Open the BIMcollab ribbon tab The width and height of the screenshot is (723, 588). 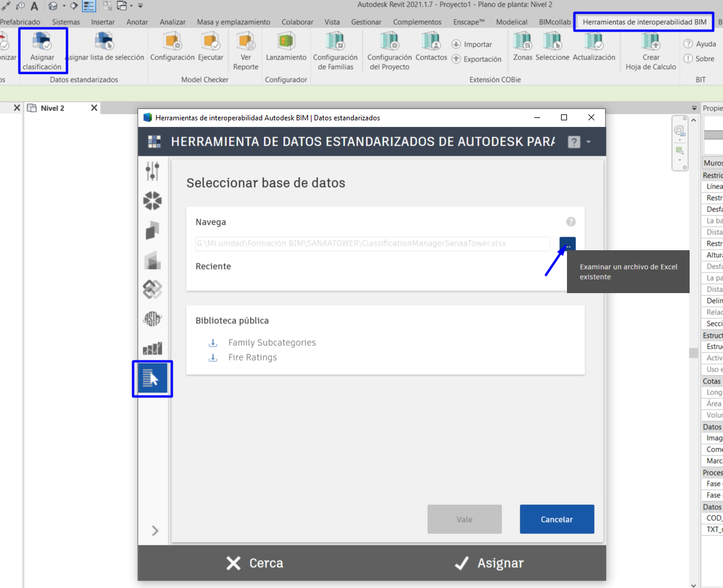coord(554,22)
